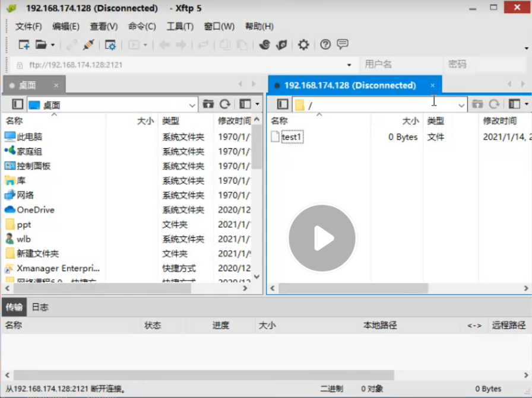The image size is (532, 398).
Task: Click the 密码 input field
Action: [486, 65]
